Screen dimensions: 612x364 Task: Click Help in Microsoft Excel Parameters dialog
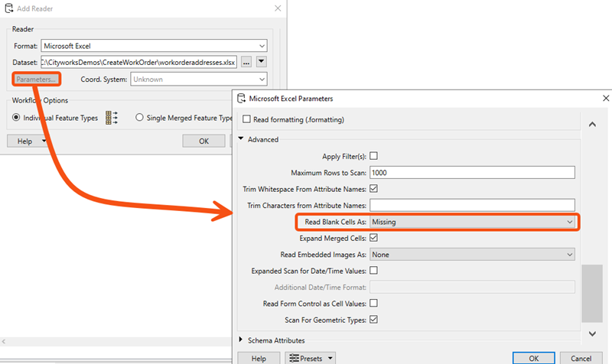pyautogui.click(x=259, y=358)
